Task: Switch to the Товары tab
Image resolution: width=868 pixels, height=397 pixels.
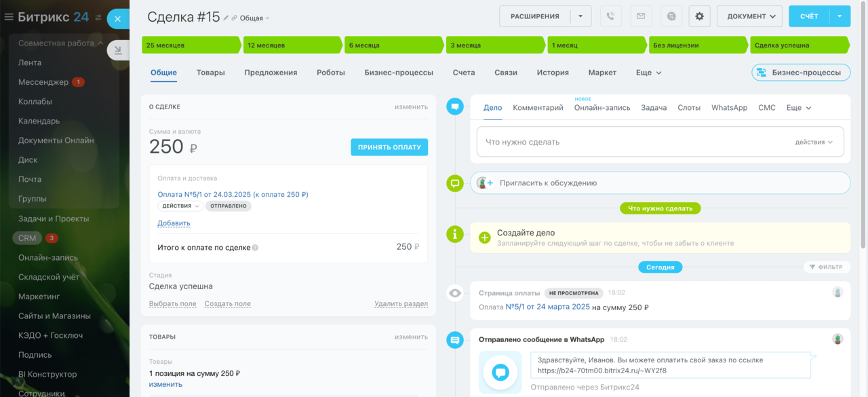Action: (x=210, y=73)
